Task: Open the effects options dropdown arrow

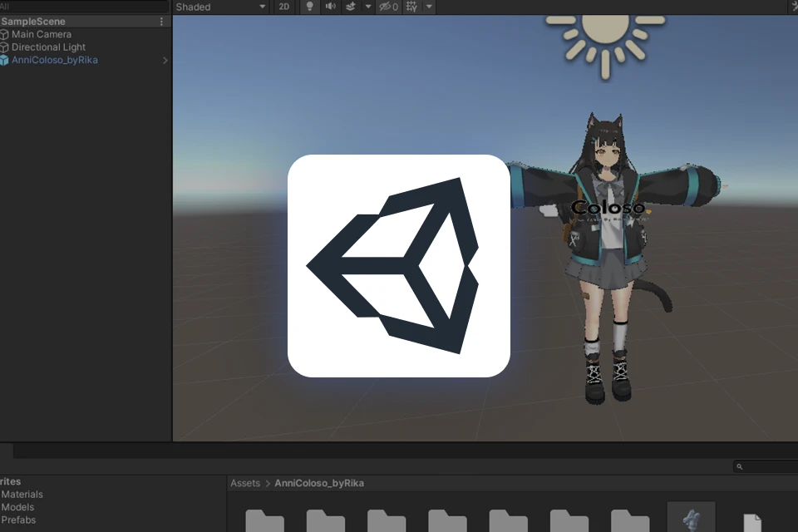Action: click(368, 7)
